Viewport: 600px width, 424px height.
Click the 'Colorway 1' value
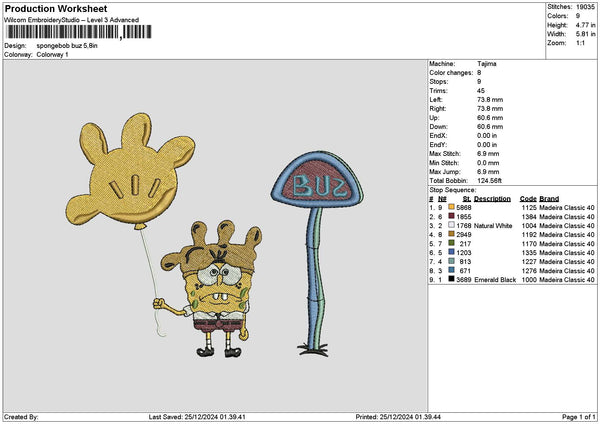pyautogui.click(x=52, y=54)
